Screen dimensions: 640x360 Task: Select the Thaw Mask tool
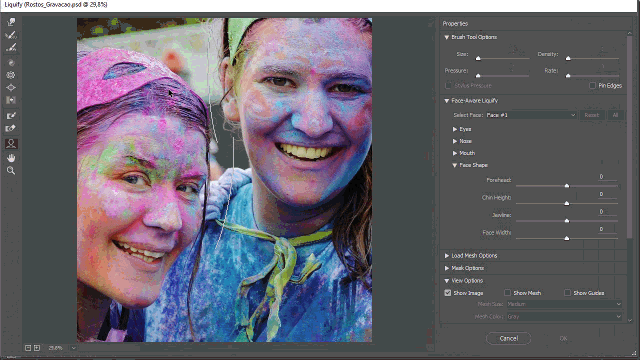pos(11,129)
